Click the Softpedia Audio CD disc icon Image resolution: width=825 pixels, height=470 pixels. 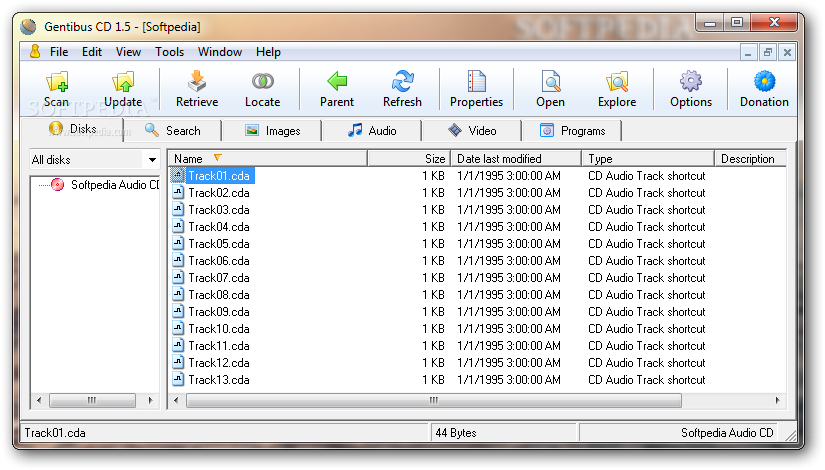pos(57,185)
